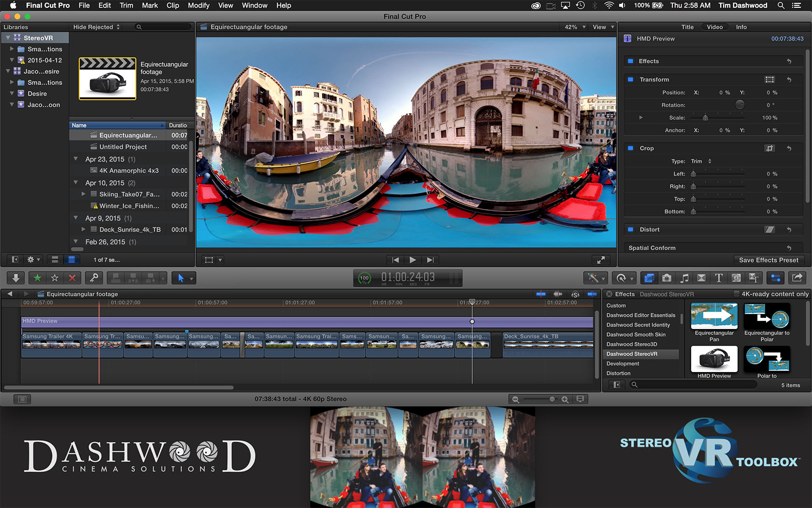This screenshot has height=508, width=812.
Task: Reject the selection with the red X
Action: [x=72, y=278]
